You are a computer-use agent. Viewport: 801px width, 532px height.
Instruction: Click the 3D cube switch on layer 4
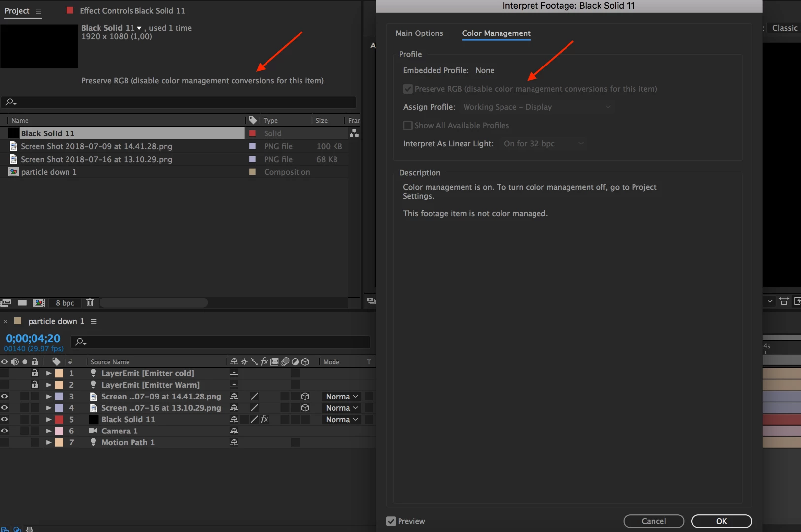(305, 408)
